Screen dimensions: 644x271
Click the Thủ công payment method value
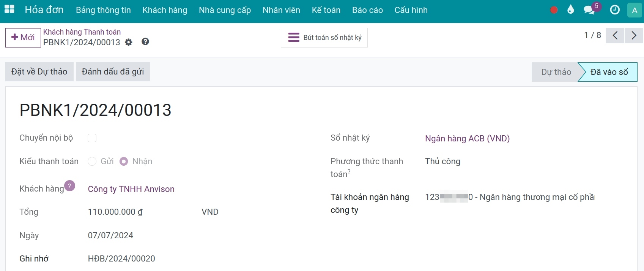442,161
